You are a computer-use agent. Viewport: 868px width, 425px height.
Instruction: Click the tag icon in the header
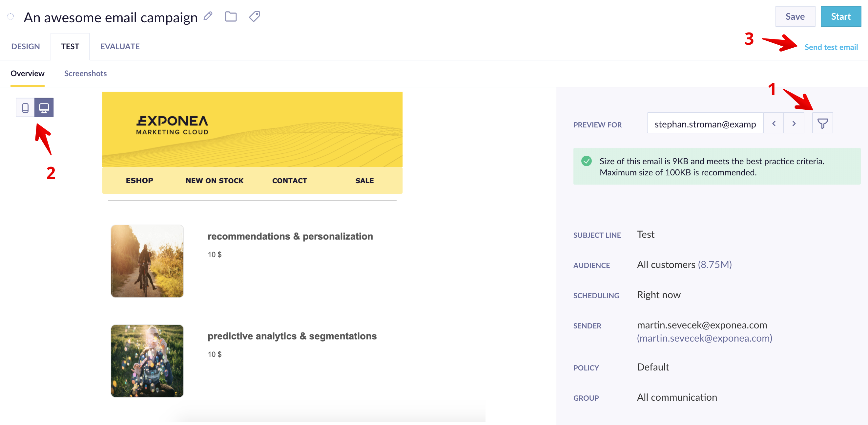coord(255,16)
